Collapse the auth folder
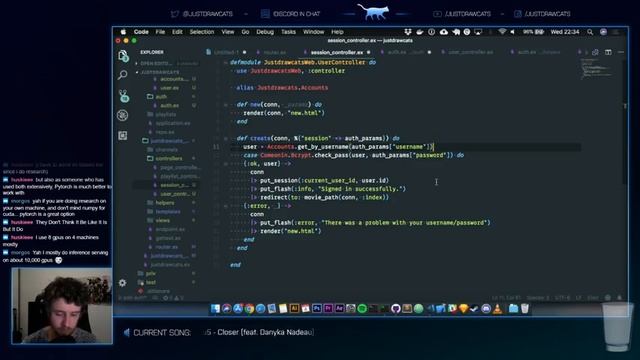 [161, 97]
